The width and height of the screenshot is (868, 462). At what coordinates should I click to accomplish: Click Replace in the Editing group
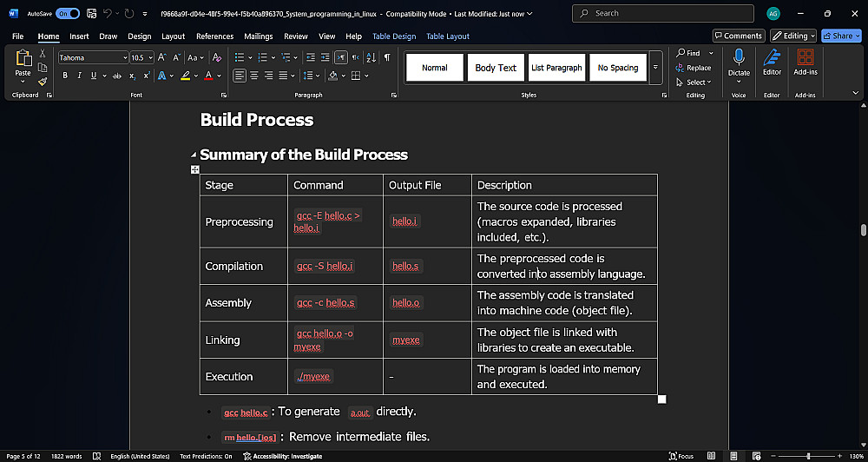point(693,68)
